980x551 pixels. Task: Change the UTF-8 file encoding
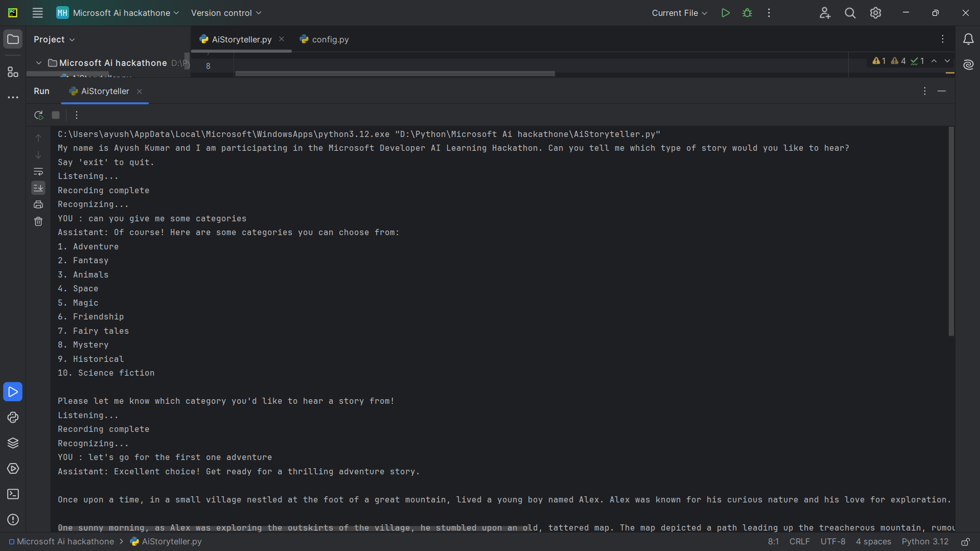coord(833,542)
